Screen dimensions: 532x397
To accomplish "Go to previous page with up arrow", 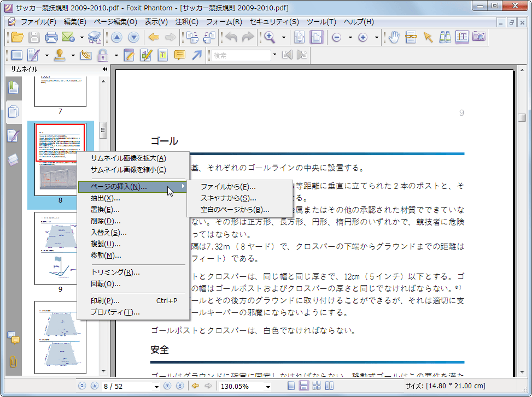I will [x=116, y=37].
